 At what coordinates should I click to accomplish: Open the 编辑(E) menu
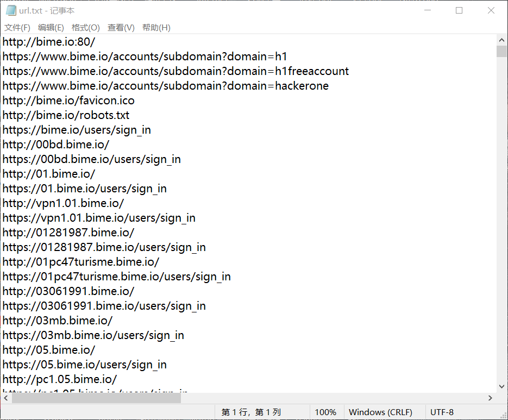[51, 28]
